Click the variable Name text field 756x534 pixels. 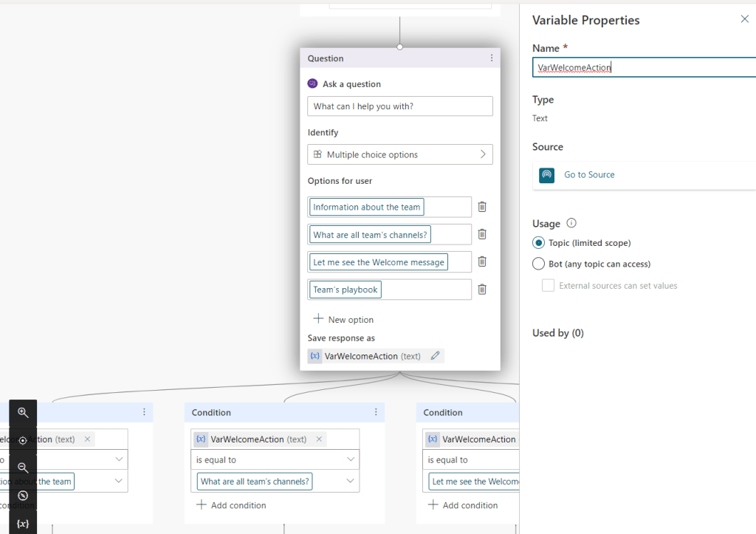pyautogui.click(x=642, y=68)
